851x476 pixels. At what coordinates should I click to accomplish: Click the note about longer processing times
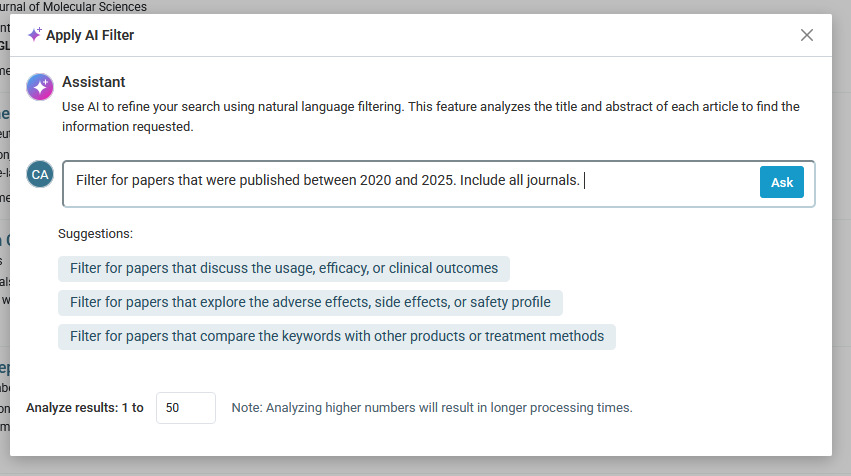point(432,408)
